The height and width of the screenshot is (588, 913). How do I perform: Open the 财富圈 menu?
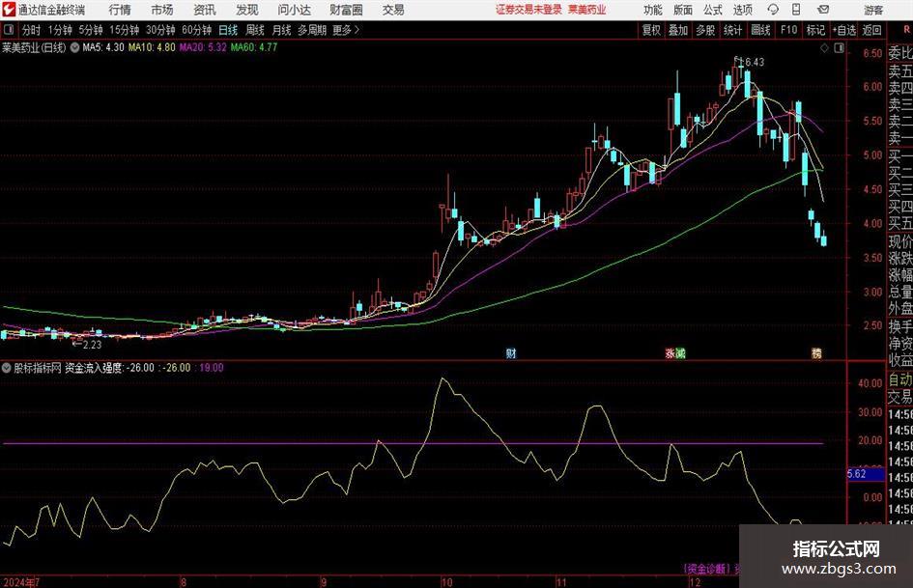pos(346,10)
